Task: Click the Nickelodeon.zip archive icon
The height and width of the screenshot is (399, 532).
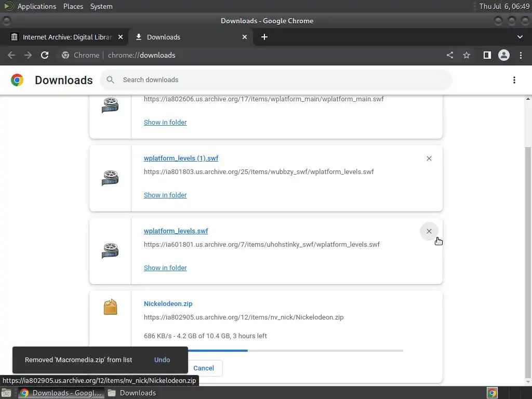Action: pos(110,307)
